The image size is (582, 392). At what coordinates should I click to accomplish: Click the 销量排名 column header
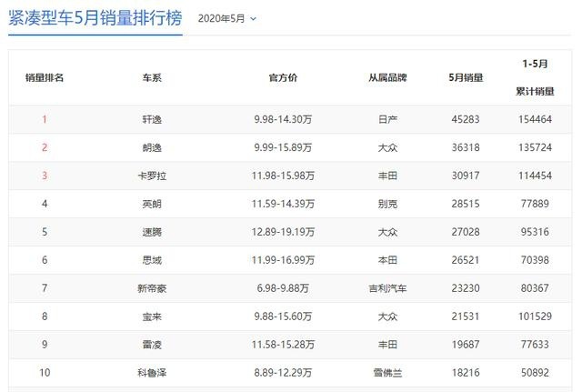coord(45,77)
